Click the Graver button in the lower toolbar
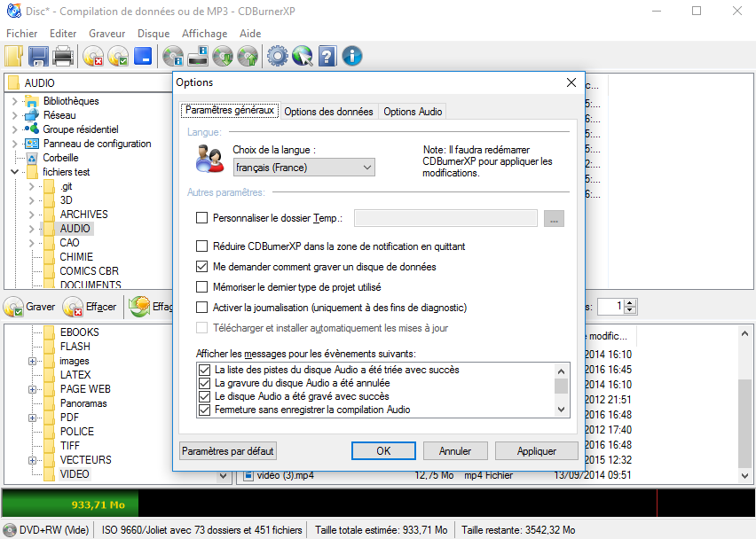Screen dimensions: 756x539 point(30,307)
